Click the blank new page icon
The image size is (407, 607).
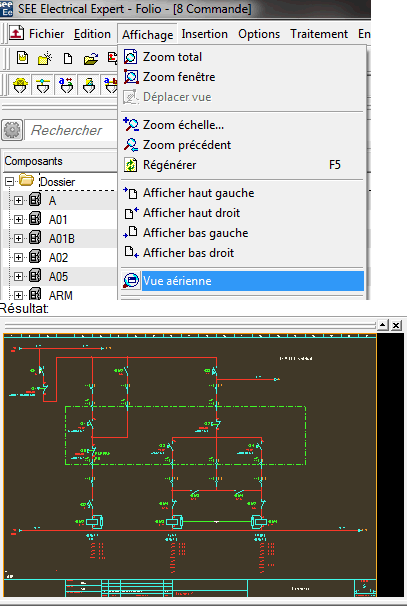[68, 58]
